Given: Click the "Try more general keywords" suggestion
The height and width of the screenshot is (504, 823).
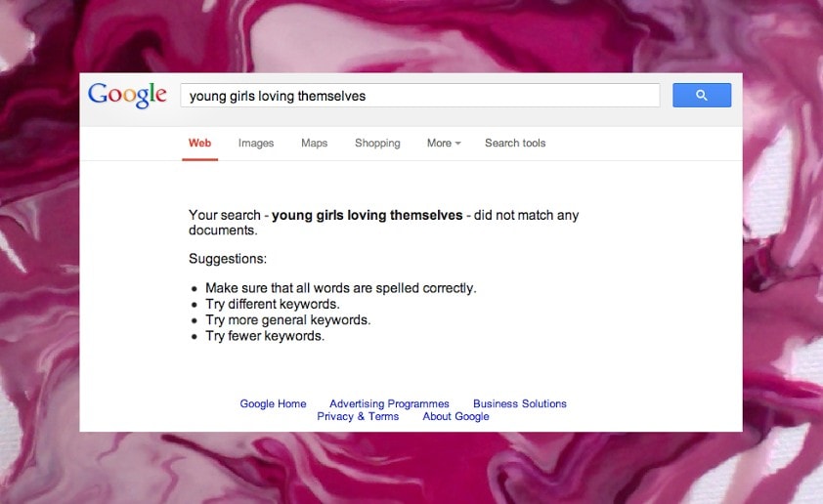Looking at the screenshot, I should [x=287, y=319].
